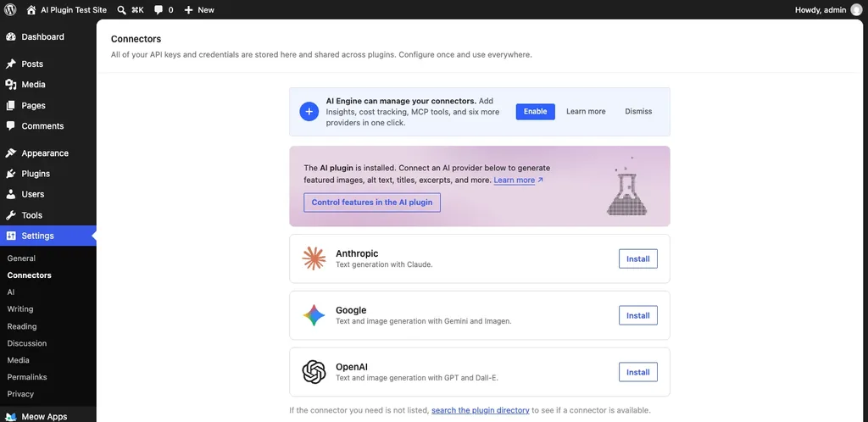
Task: Click the home icon beside site name
Action: (x=31, y=9)
